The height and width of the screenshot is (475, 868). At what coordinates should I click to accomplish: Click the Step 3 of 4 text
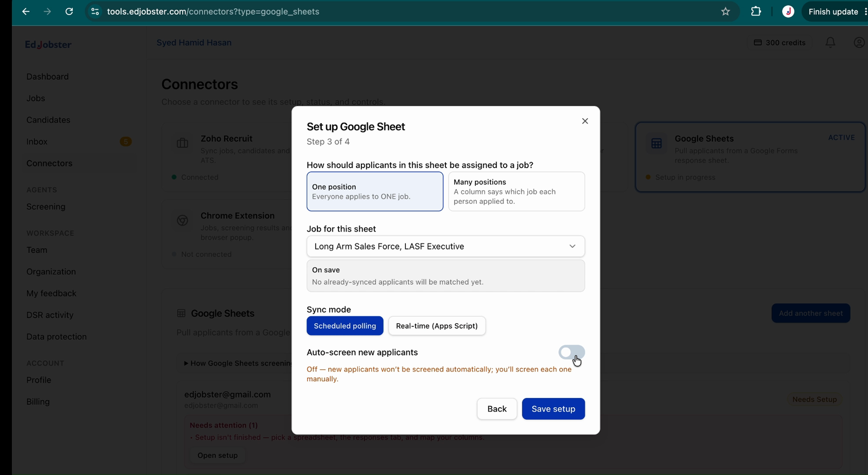[328, 142]
